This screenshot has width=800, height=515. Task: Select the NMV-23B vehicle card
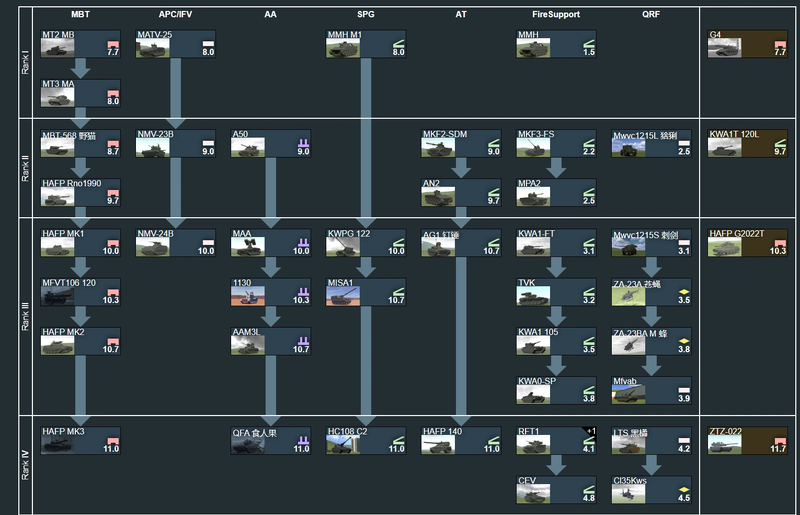(x=176, y=143)
